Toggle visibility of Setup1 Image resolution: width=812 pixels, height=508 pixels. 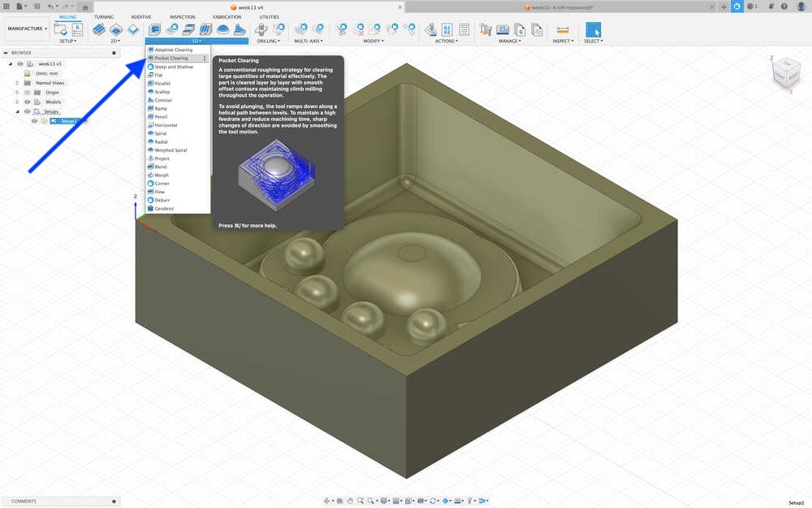click(x=35, y=121)
